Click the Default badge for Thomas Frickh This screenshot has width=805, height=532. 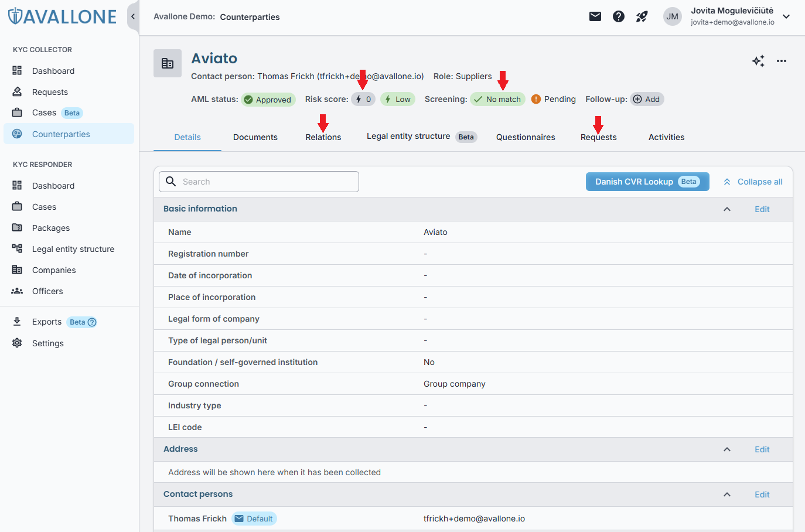(x=254, y=519)
